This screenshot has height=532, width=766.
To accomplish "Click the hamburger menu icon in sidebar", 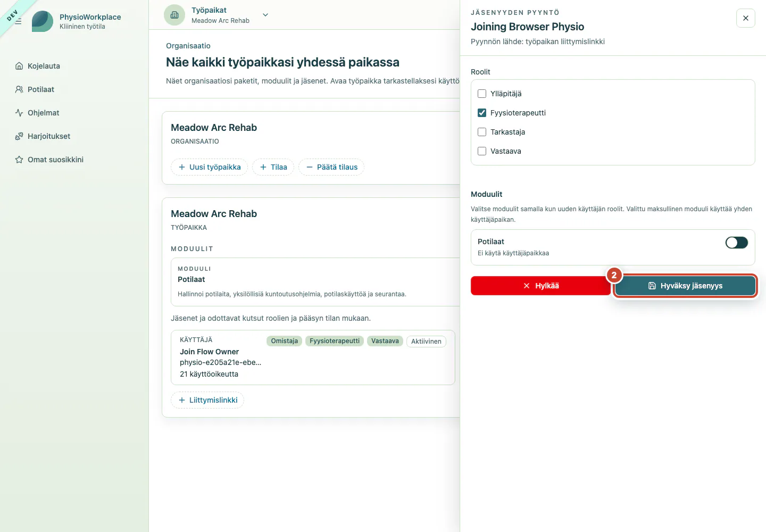I will tap(18, 21).
